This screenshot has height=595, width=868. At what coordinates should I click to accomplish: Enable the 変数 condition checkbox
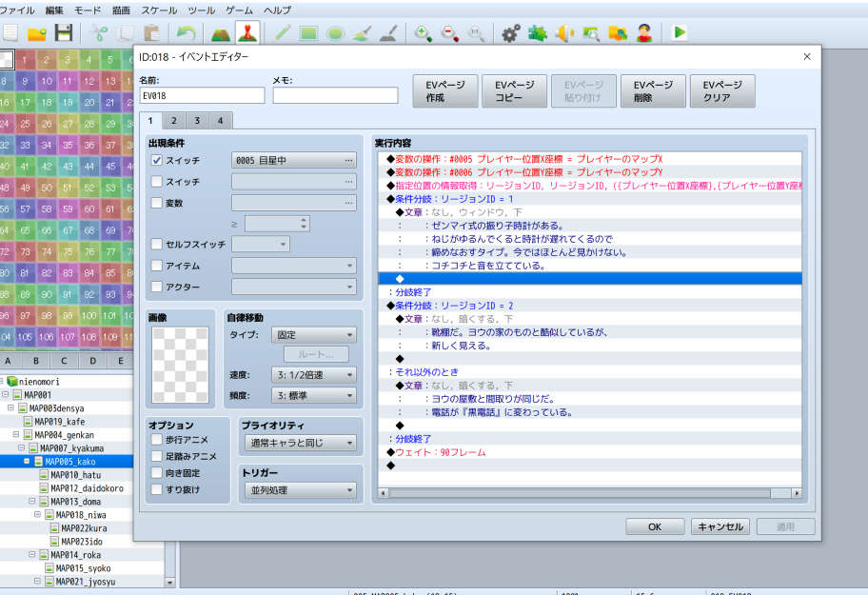157,203
